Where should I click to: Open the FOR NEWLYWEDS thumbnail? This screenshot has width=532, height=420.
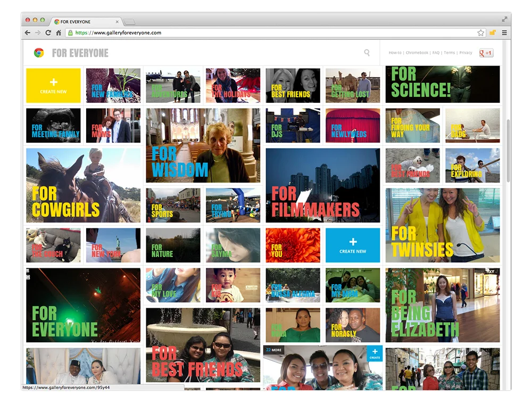353,126
